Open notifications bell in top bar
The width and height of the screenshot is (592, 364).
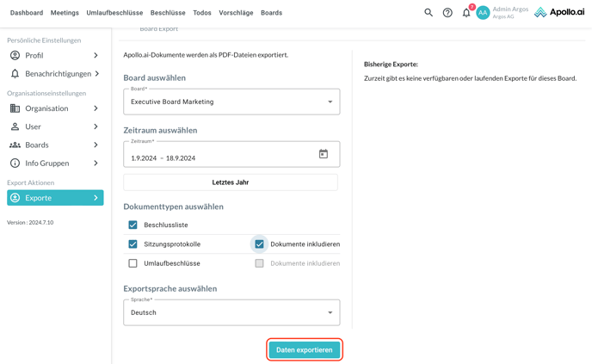tap(466, 13)
